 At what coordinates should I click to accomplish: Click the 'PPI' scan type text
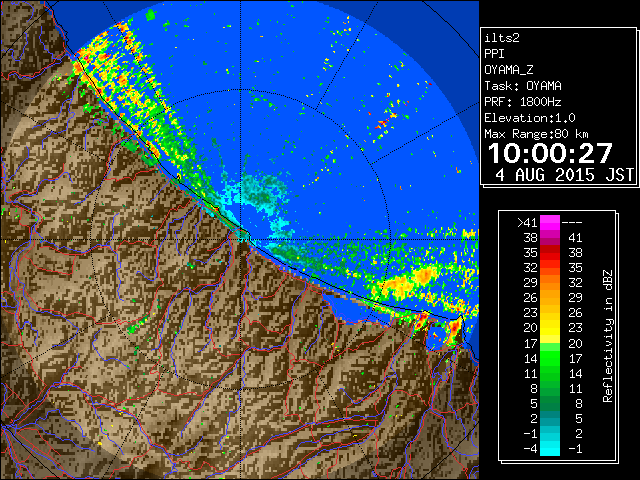[494, 54]
